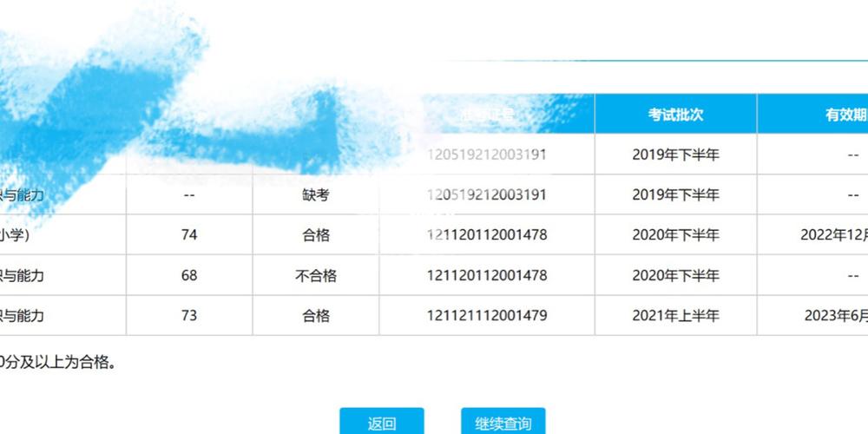The height and width of the screenshot is (434, 868).
Task: Click score 73 in the table
Action: coord(189,316)
